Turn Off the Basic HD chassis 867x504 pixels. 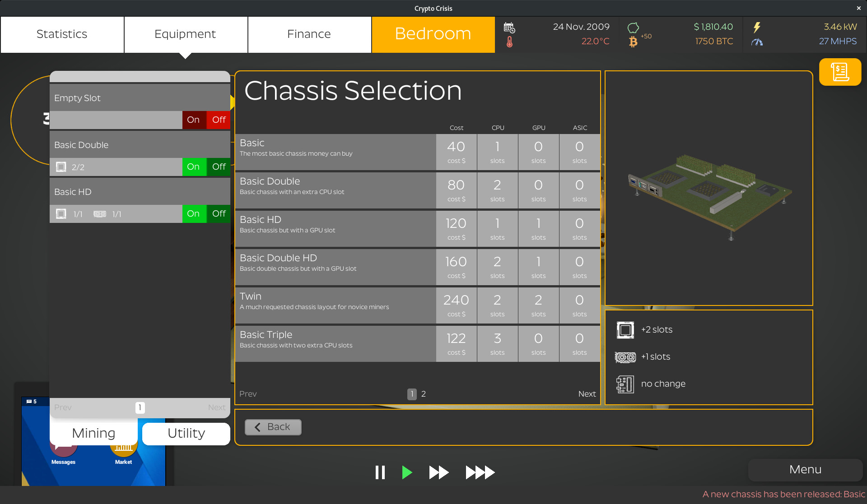[x=218, y=213]
